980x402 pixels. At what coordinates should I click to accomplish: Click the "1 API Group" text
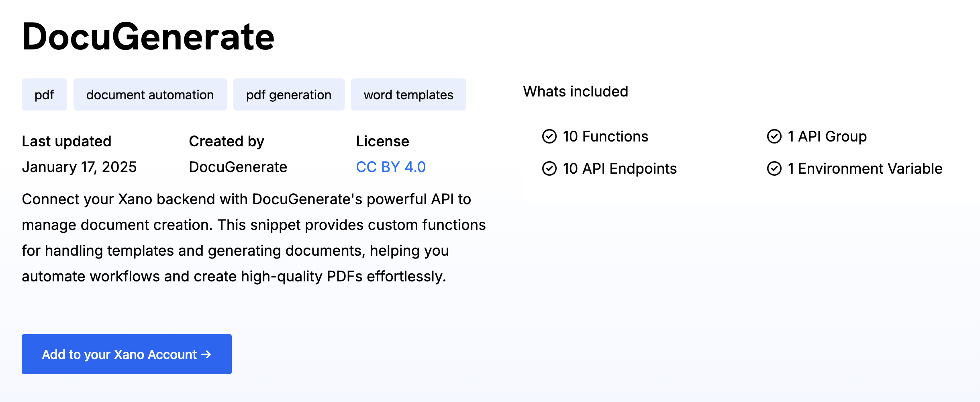coord(827,136)
